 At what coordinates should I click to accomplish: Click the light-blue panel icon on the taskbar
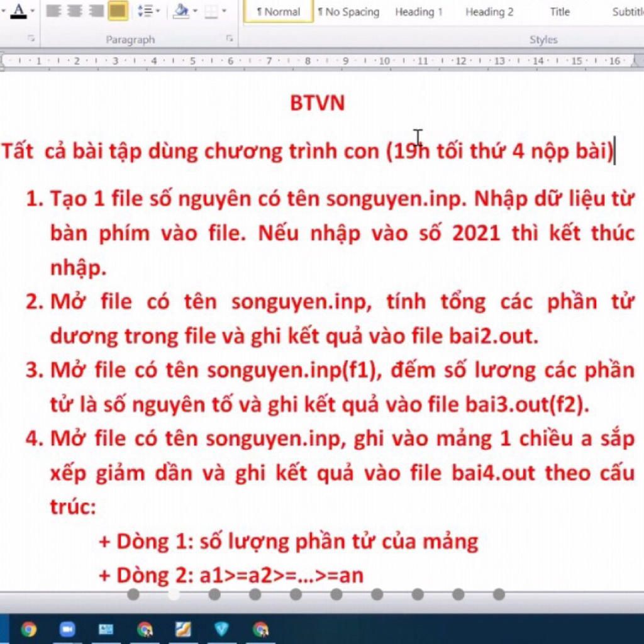[x=106, y=629]
